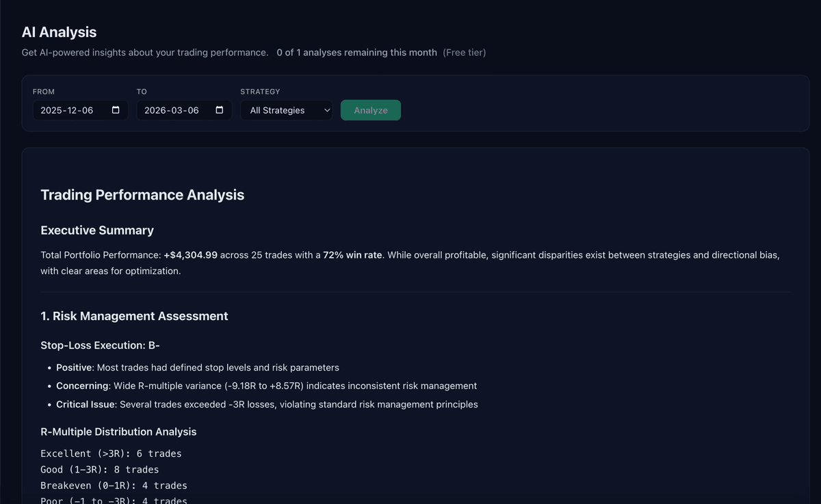This screenshot has width=821, height=504.
Task: Click the Critical Issue bullet point
Action: pos(267,404)
